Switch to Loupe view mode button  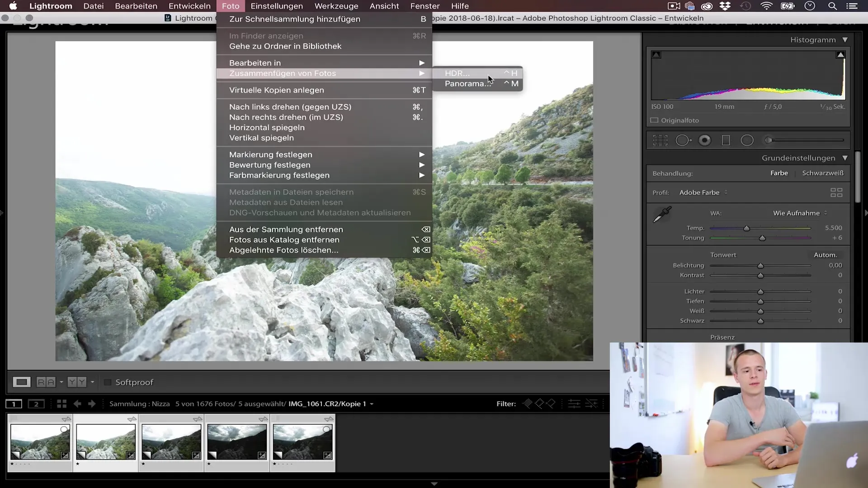click(x=21, y=382)
